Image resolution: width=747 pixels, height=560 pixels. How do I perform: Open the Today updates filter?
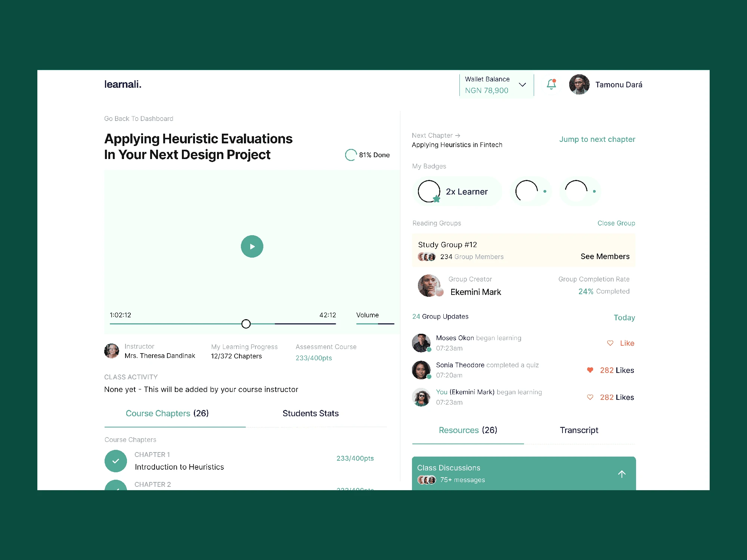pos(624,318)
